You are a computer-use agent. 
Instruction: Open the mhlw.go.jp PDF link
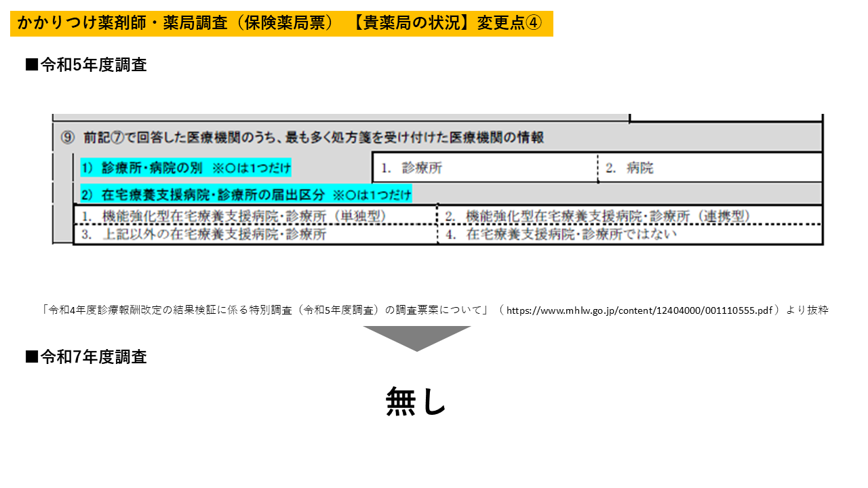click(639, 310)
